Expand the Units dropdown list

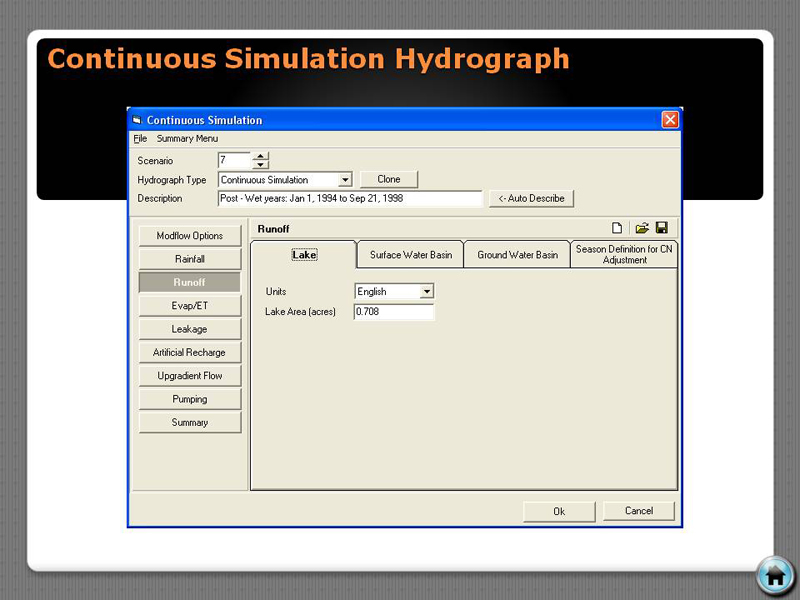pos(427,292)
